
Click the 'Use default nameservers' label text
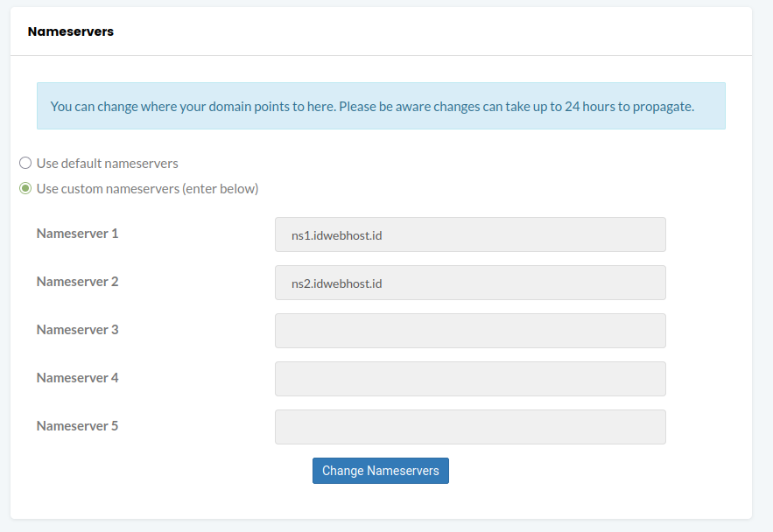point(107,164)
